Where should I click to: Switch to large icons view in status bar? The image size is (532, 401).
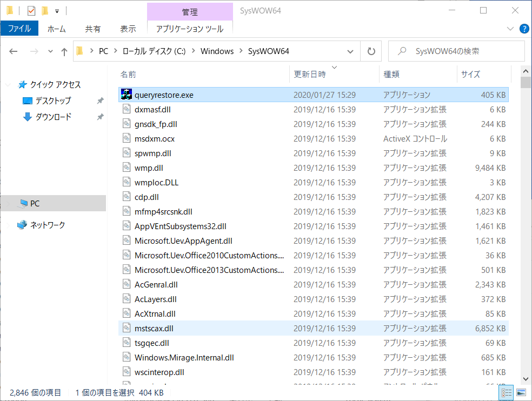(521, 393)
